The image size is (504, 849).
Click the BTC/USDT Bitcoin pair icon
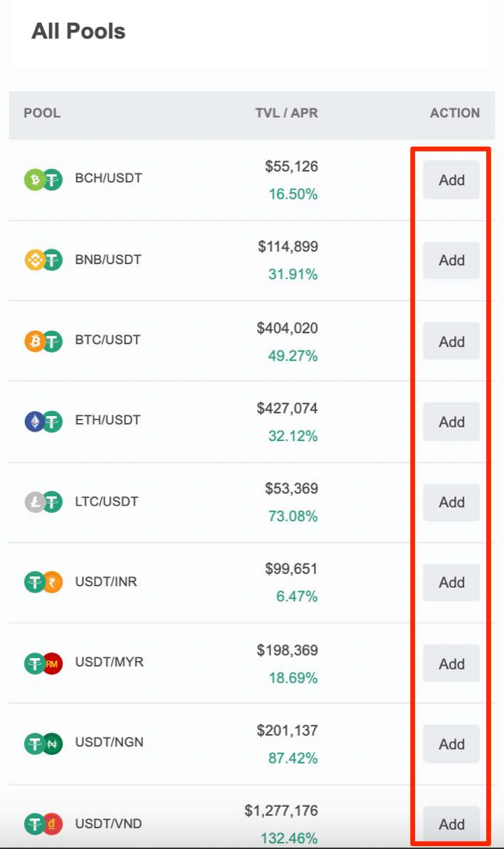click(43, 341)
